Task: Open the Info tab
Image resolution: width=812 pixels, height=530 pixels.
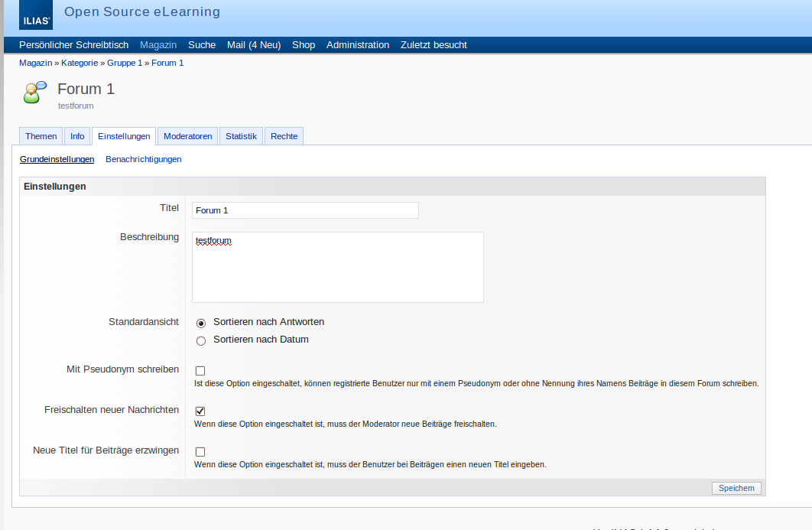Action: [x=77, y=136]
